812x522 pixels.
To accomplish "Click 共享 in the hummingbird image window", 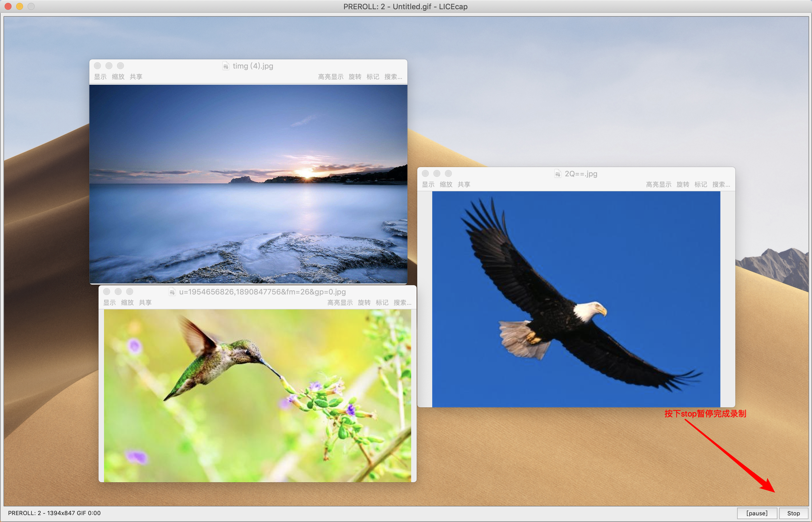I will (x=145, y=302).
